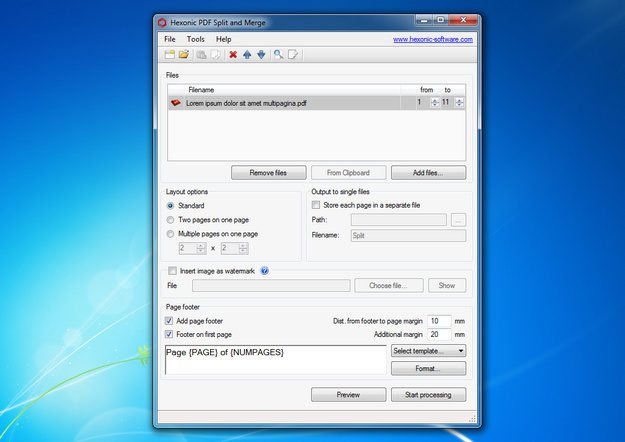The image size is (625, 442).
Task: Enable Store each page in a separate file
Action: coord(316,205)
